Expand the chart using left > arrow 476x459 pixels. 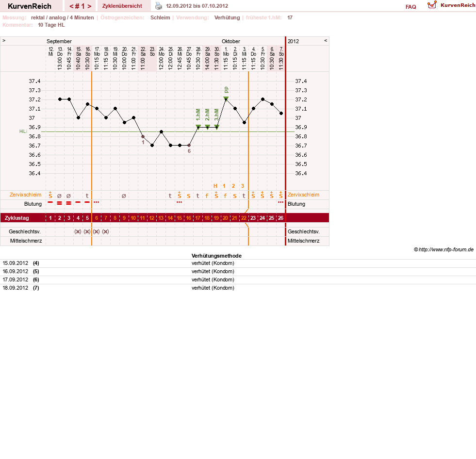tap(4, 40)
